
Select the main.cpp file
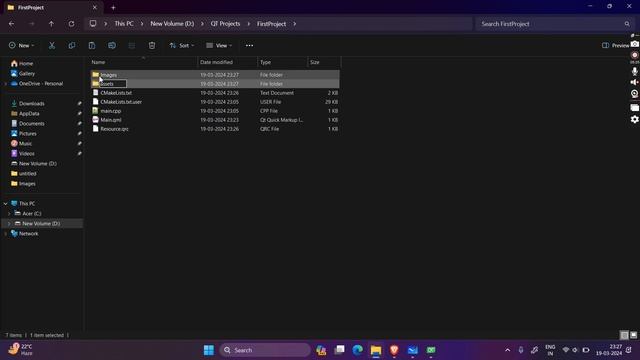coord(215,111)
